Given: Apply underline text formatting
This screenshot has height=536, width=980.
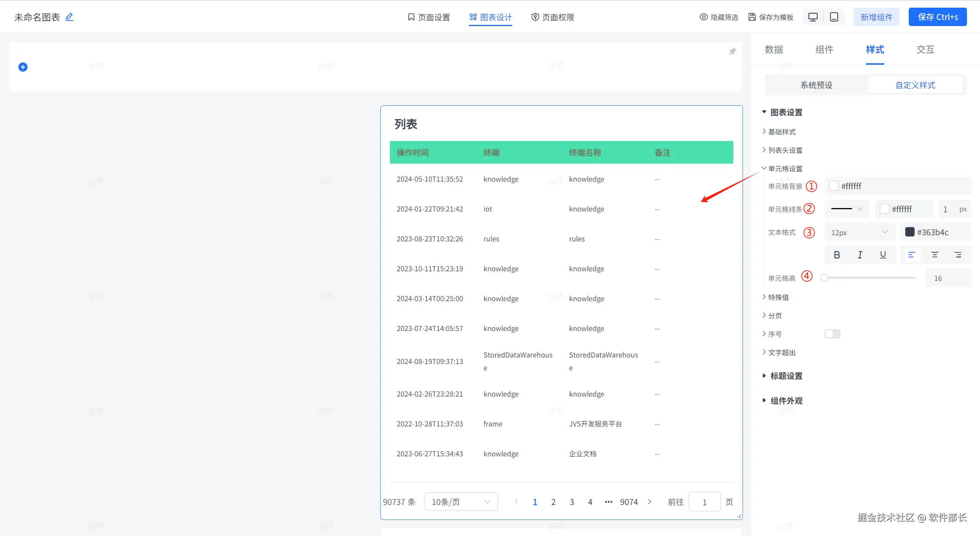Looking at the screenshot, I should point(883,255).
